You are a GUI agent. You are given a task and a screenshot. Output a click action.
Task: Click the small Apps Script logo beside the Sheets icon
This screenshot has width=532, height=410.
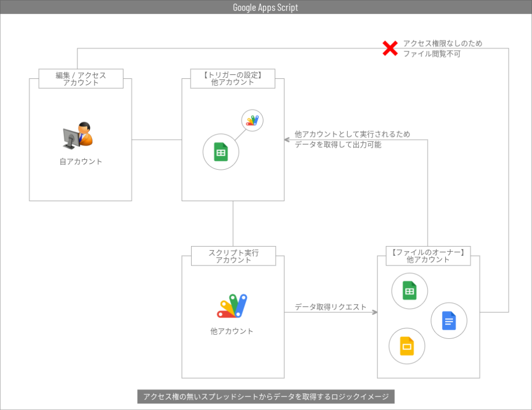click(x=252, y=120)
